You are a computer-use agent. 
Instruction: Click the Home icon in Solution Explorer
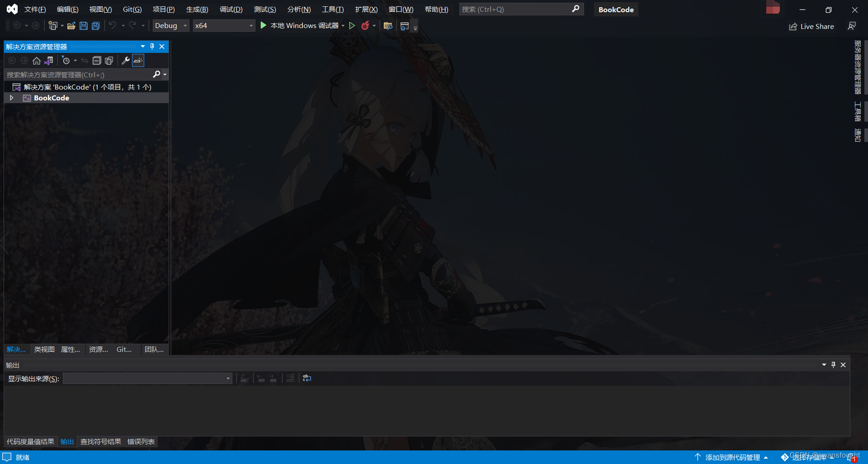point(37,61)
